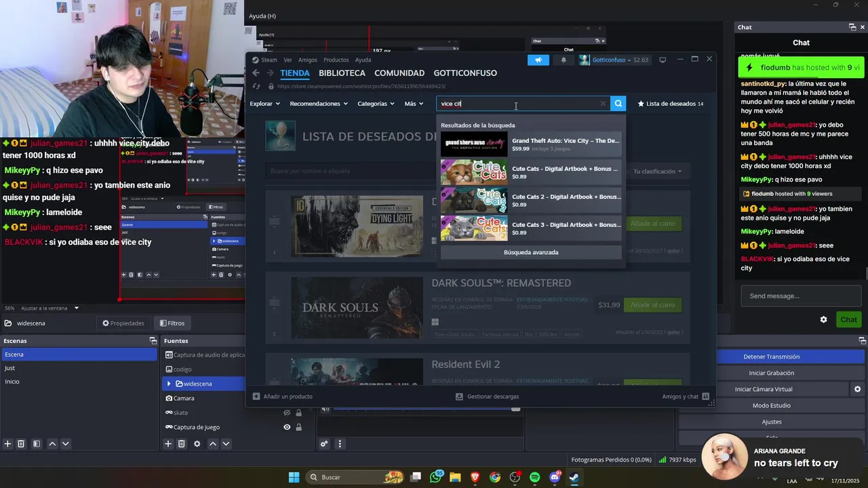Switch to the BIBLIOTECA tab

pos(342,73)
